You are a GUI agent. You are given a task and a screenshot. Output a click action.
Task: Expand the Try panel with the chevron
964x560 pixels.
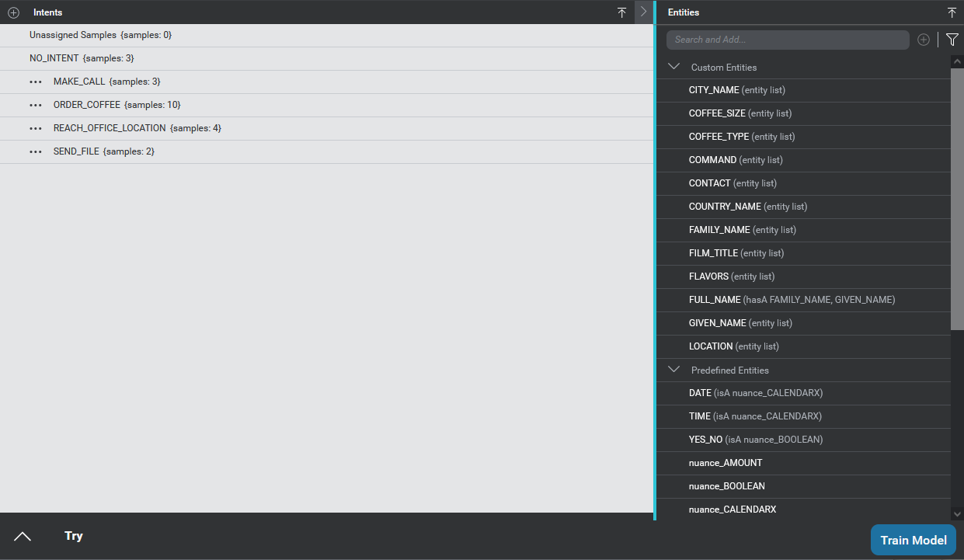click(x=23, y=536)
